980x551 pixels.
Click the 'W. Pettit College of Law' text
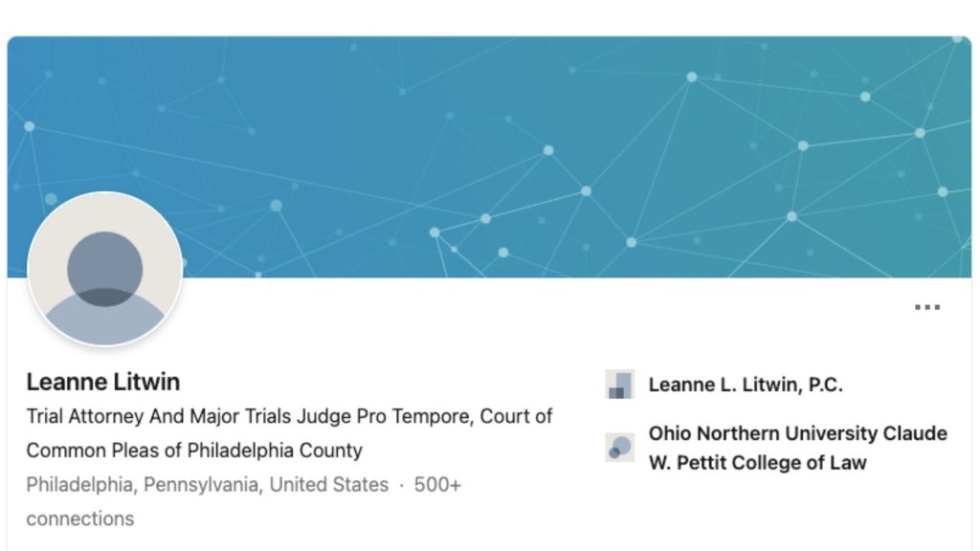(x=757, y=463)
